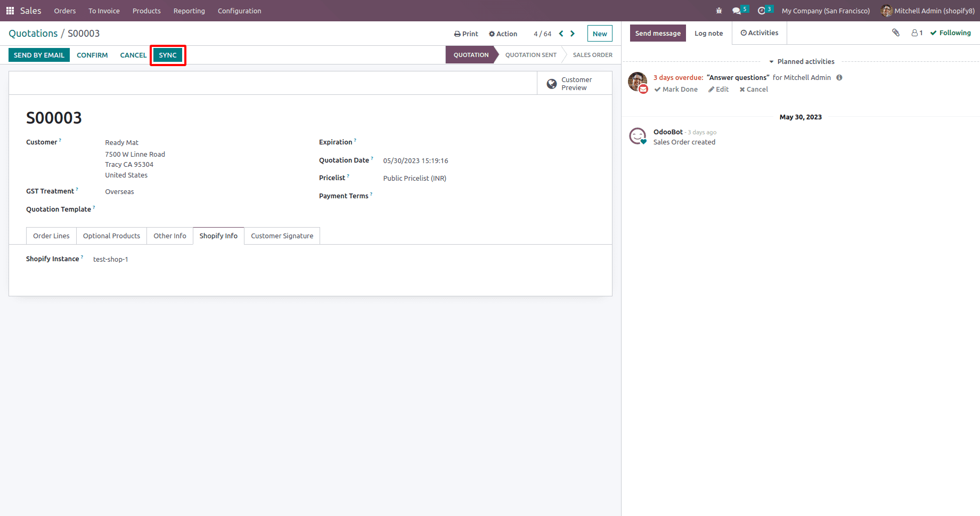Viewport: 980px width, 516px height.
Task: Create a New quotation
Action: pyautogui.click(x=600, y=34)
